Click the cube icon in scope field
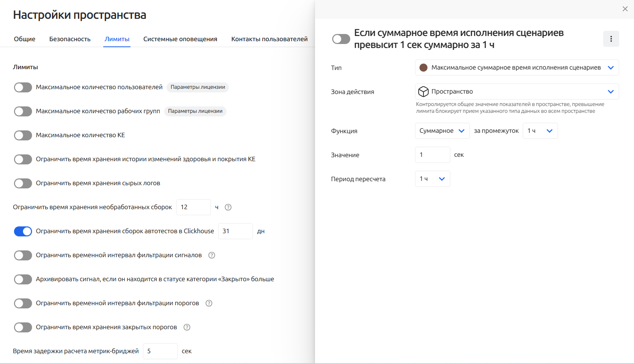This screenshot has width=634, height=364. point(423,92)
